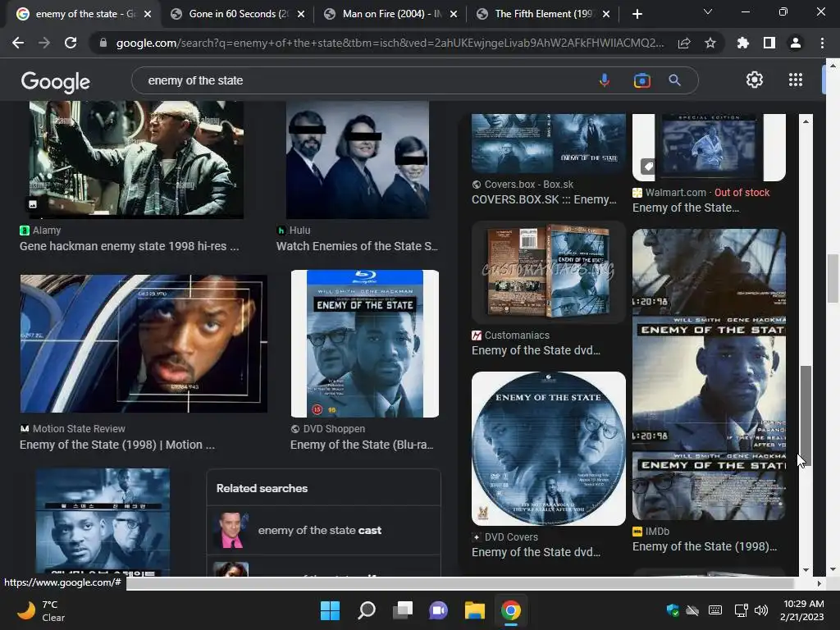Share this page from the address bar
840x630 pixels.
684,43
